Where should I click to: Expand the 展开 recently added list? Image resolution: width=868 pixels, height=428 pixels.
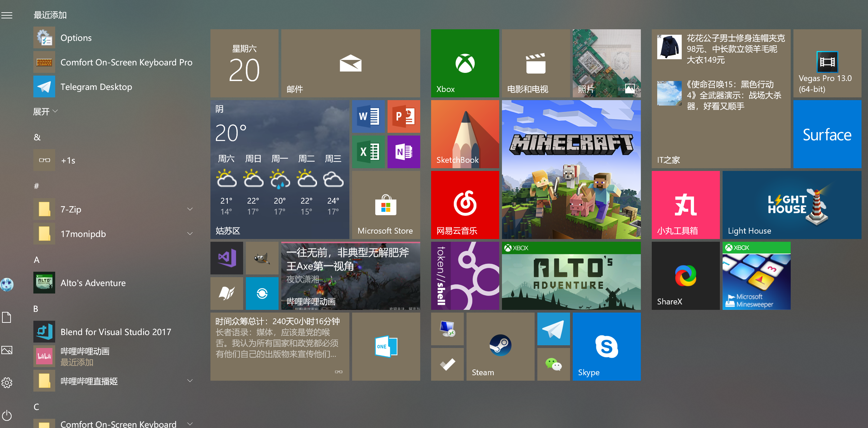tap(45, 112)
